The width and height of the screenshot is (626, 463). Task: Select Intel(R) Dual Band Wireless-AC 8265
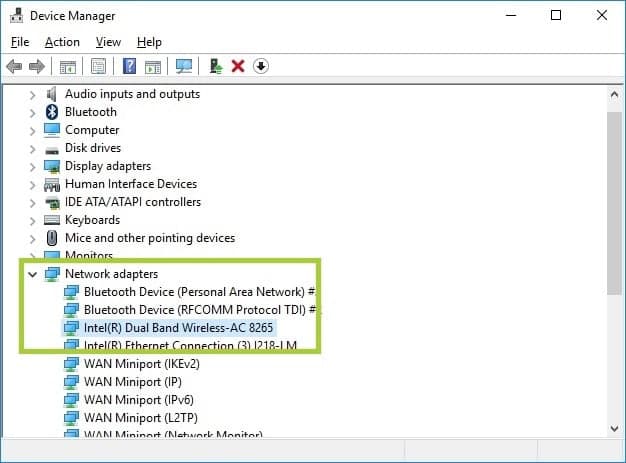178,328
